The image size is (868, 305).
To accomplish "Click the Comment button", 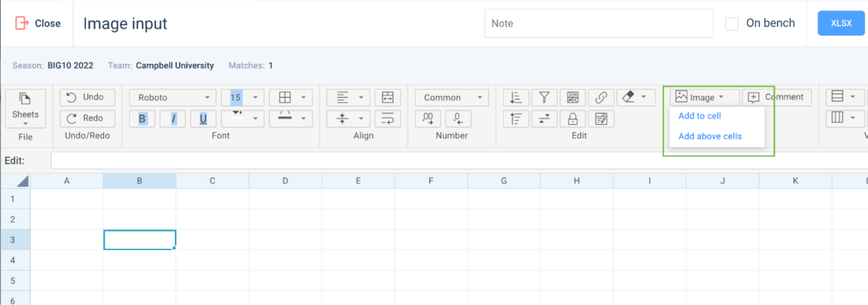I will [x=777, y=97].
